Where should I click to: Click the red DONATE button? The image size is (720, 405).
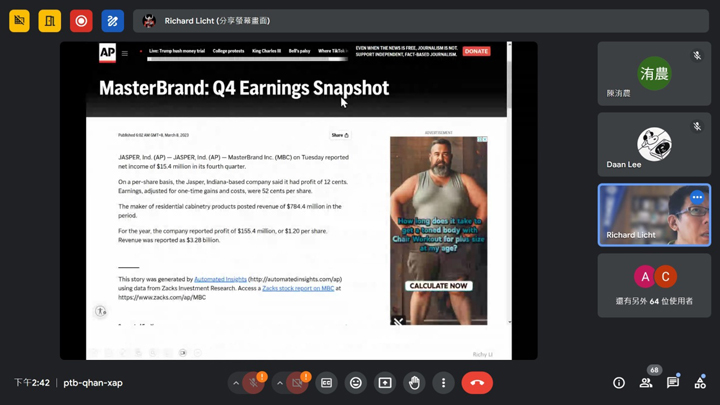point(476,51)
